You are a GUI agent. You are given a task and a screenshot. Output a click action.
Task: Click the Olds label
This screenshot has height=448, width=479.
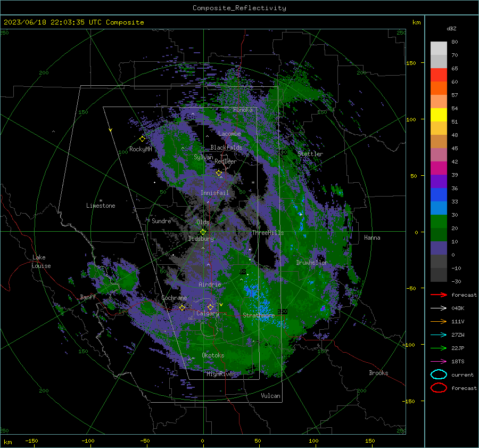click(x=203, y=222)
